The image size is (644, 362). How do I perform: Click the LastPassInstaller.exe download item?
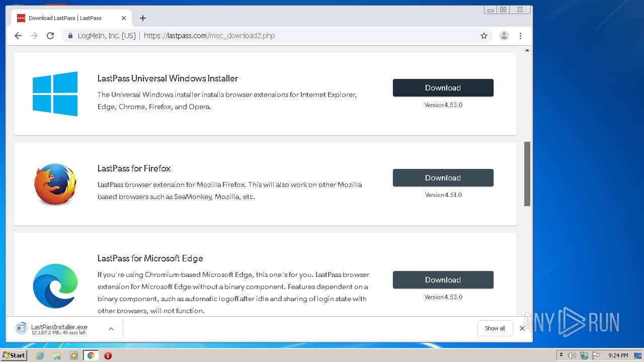(x=59, y=329)
